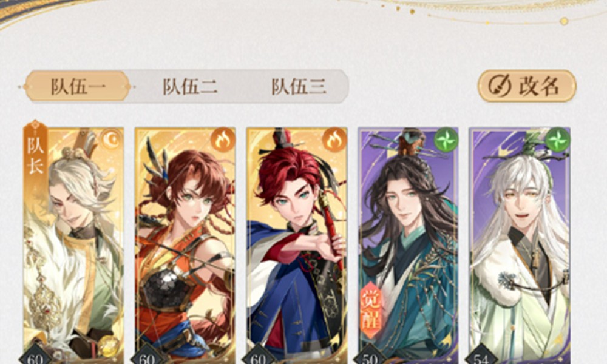The width and height of the screenshot is (607, 364).
Task: Switch to the 队伍一 tab
Action: click(x=78, y=86)
